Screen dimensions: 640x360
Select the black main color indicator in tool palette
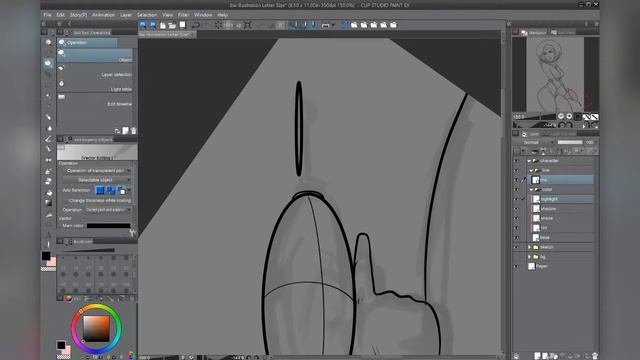[x=46, y=256]
